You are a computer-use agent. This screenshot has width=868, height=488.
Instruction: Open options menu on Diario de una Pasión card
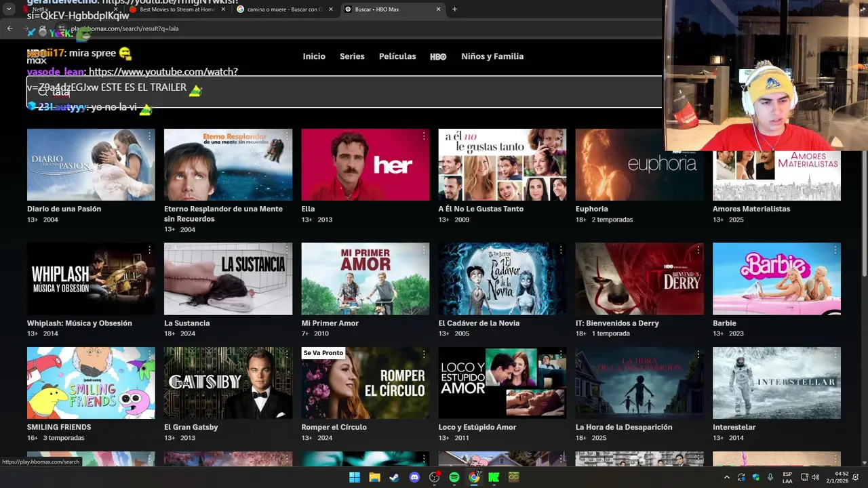click(x=149, y=136)
